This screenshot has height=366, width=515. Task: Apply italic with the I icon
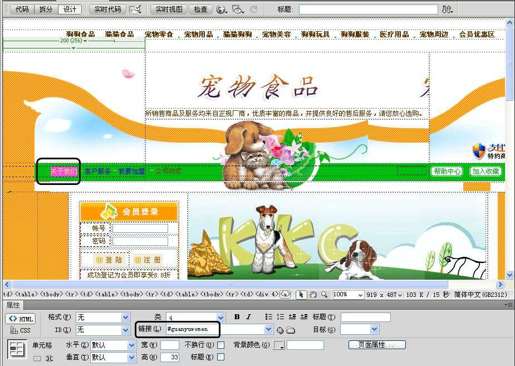pyautogui.click(x=248, y=317)
